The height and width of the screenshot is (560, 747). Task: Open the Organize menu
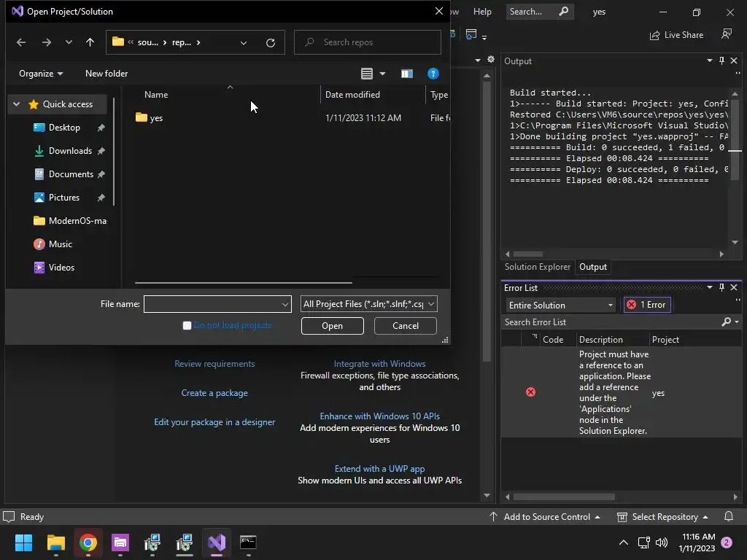tap(41, 74)
